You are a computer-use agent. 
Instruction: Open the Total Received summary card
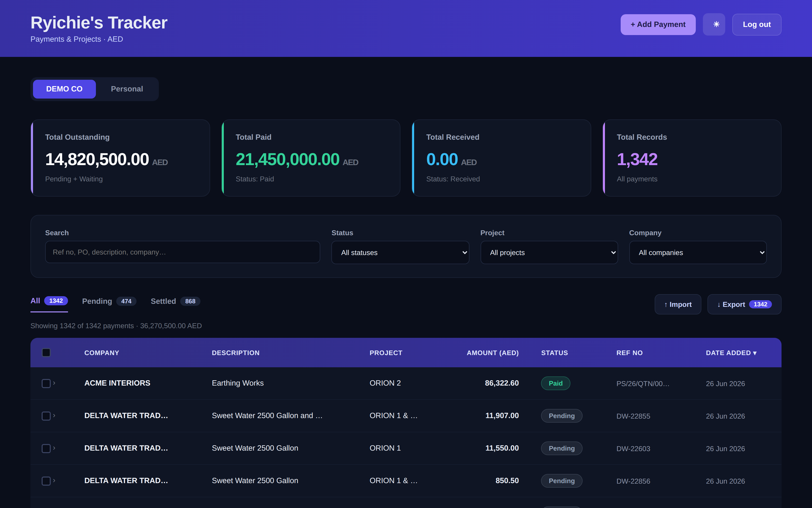pyautogui.click(x=501, y=158)
